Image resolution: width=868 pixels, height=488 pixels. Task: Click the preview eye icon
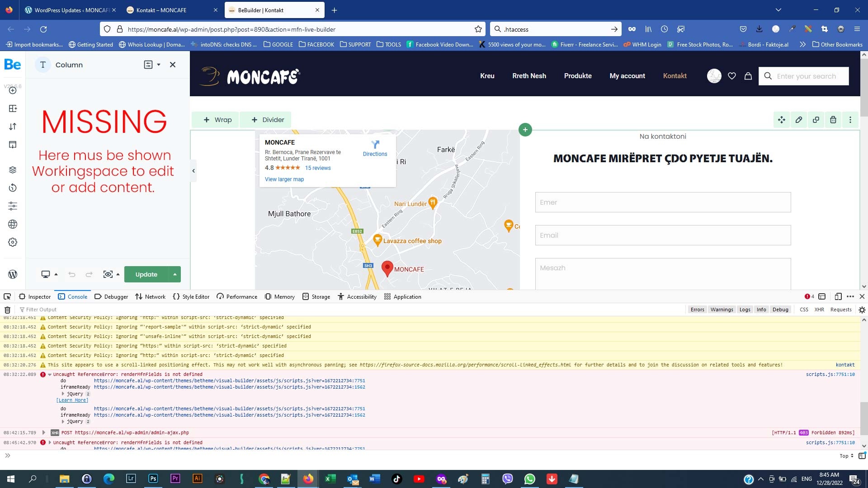pos(108,274)
